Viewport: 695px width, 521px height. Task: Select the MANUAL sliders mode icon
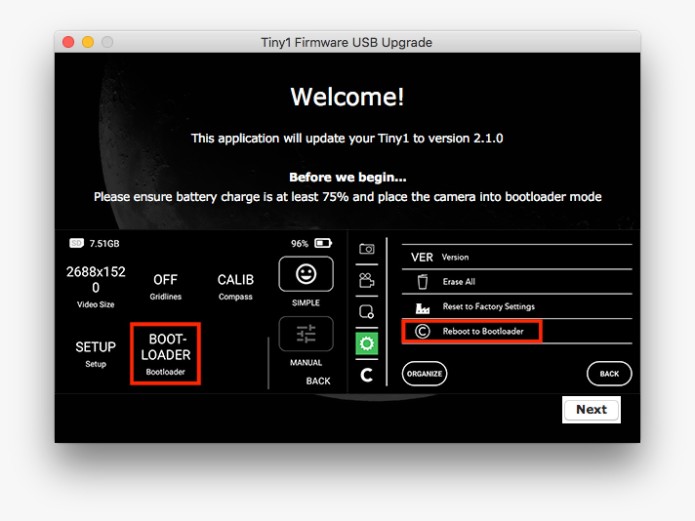(x=306, y=334)
